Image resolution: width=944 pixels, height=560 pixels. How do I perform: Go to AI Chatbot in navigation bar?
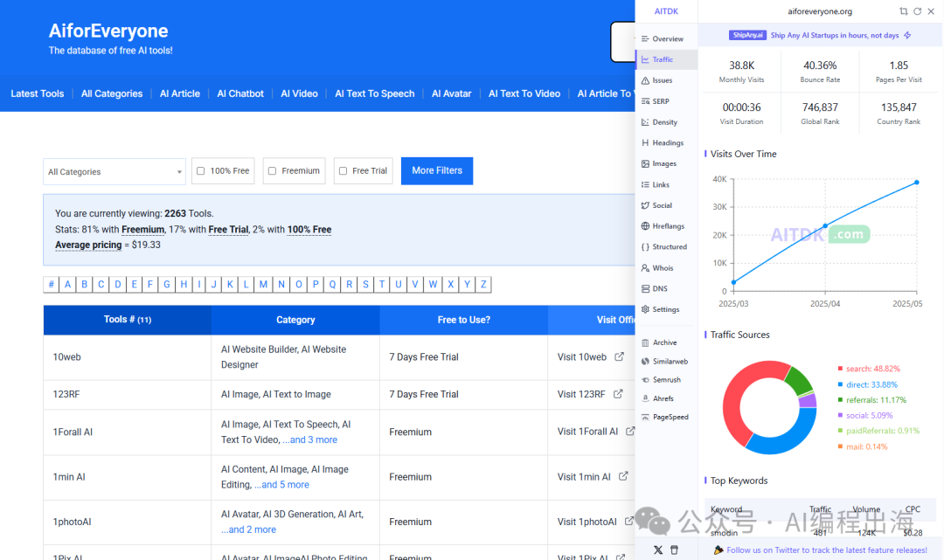pyautogui.click(x=240, y=93)
